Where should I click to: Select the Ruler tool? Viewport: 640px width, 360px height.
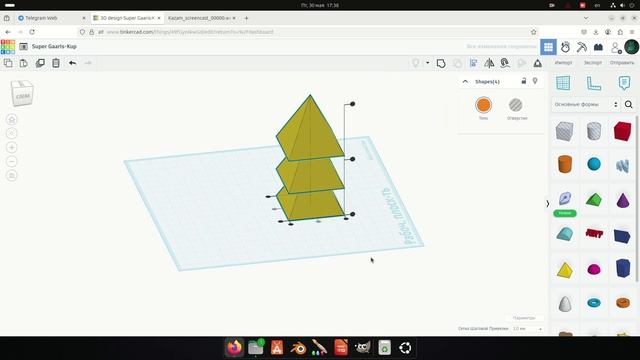593,83
